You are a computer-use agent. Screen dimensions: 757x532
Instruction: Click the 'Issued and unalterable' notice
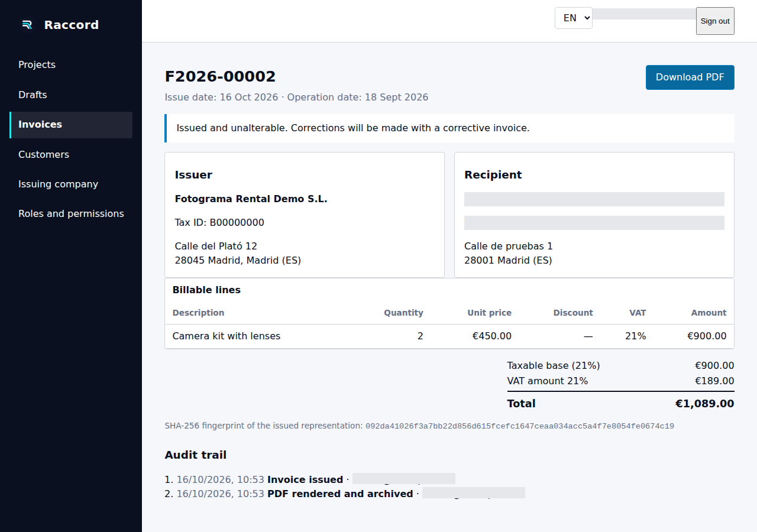(449, 128)
